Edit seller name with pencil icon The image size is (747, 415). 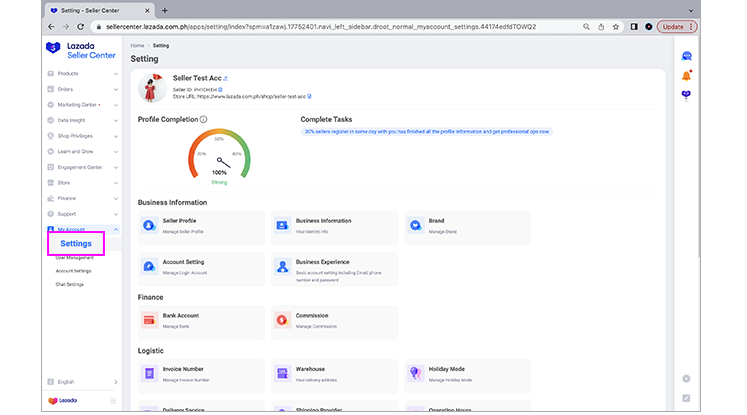(x=225, y=79)
